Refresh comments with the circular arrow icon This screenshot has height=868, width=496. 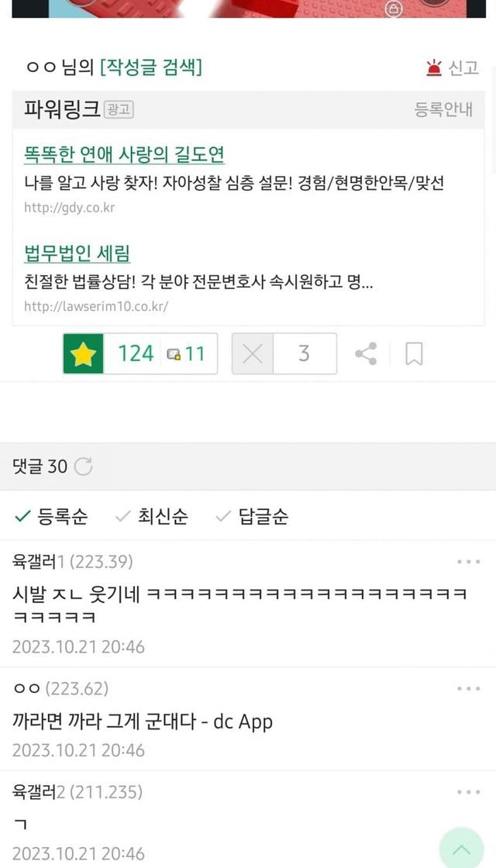83,467
